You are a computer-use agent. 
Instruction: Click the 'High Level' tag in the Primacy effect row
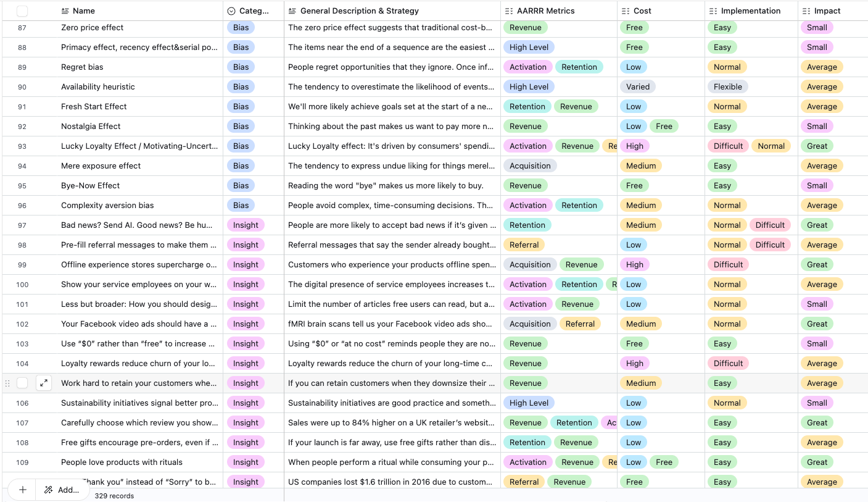click(x=529, y=47)
